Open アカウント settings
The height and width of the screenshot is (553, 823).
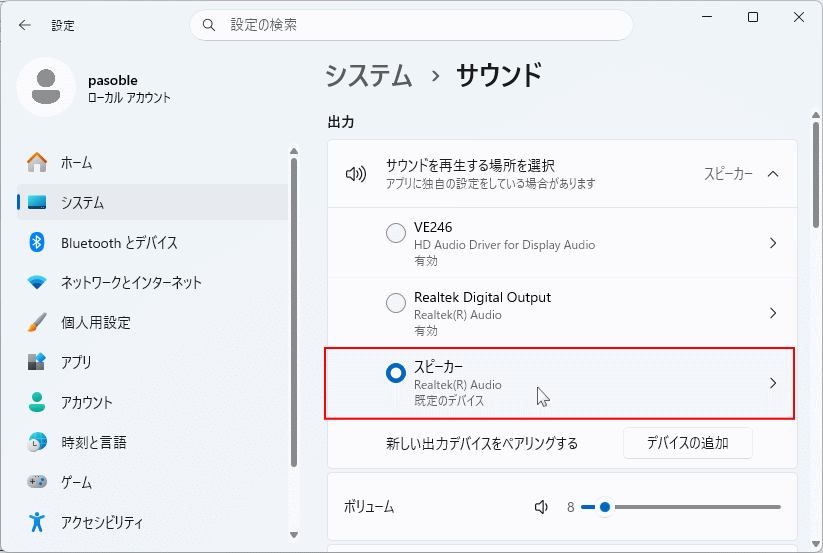coord(152,402)
